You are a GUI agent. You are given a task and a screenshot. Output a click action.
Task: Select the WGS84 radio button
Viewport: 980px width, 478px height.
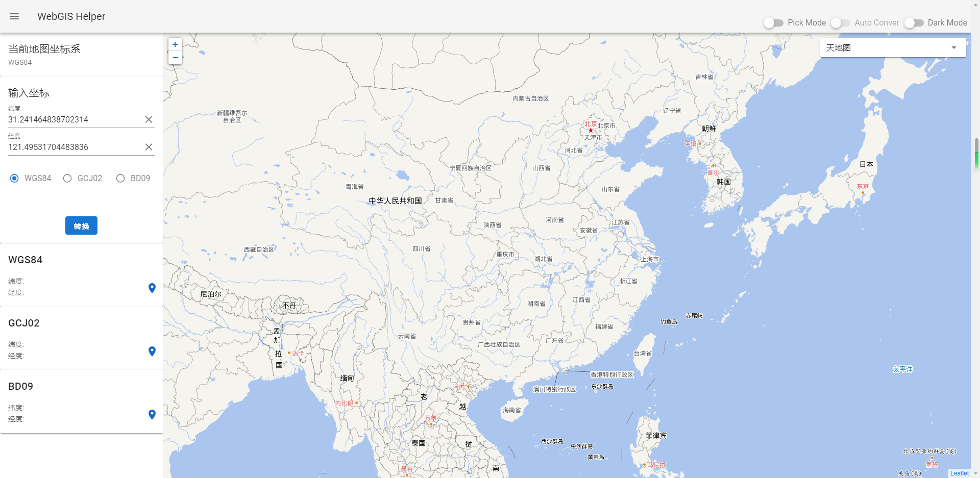coord(14,178)
